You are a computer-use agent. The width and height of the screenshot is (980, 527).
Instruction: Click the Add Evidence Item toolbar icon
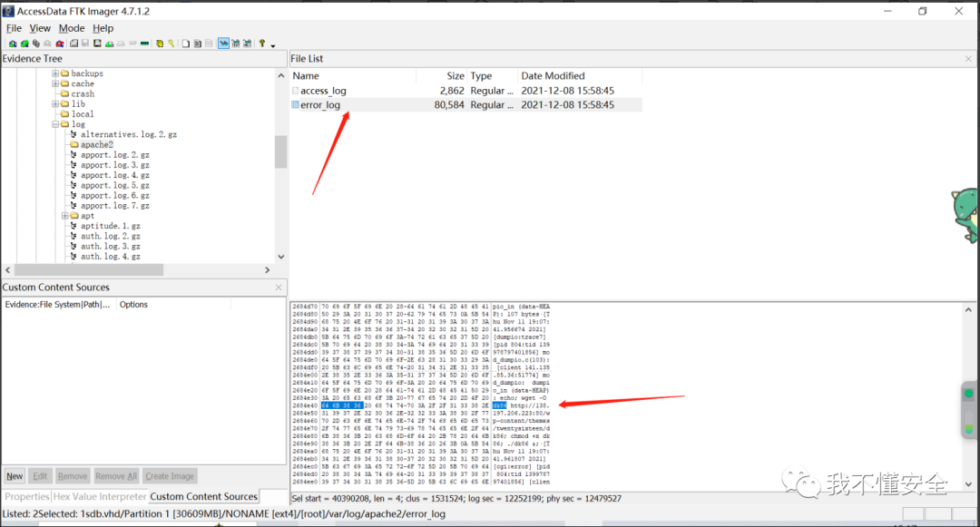click(13, 44)
